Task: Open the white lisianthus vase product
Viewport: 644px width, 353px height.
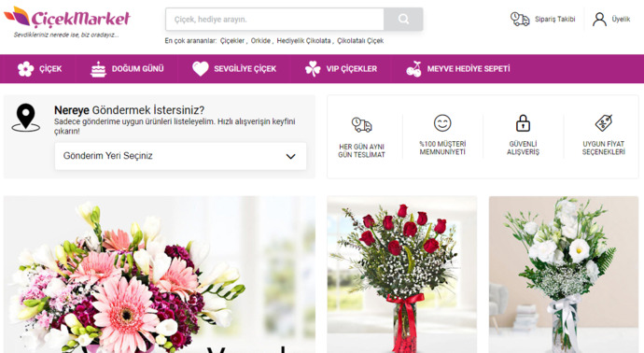Action: click(564, 275)
